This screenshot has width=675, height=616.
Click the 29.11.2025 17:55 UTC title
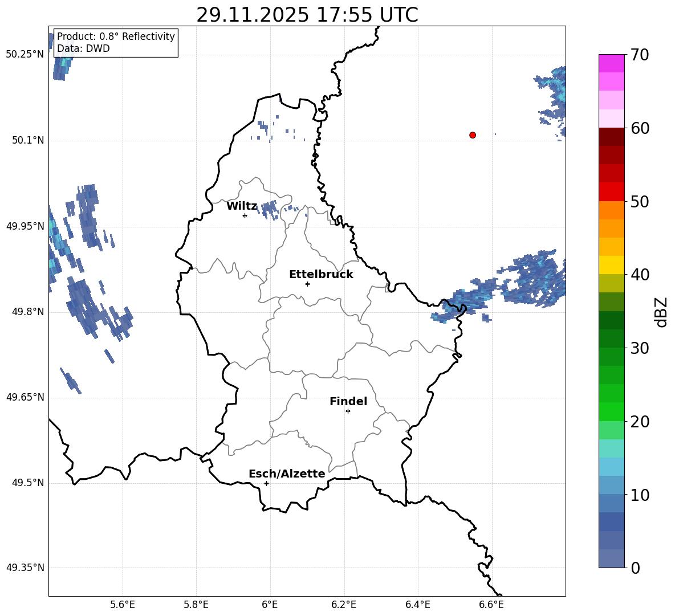tap(307, 15)
